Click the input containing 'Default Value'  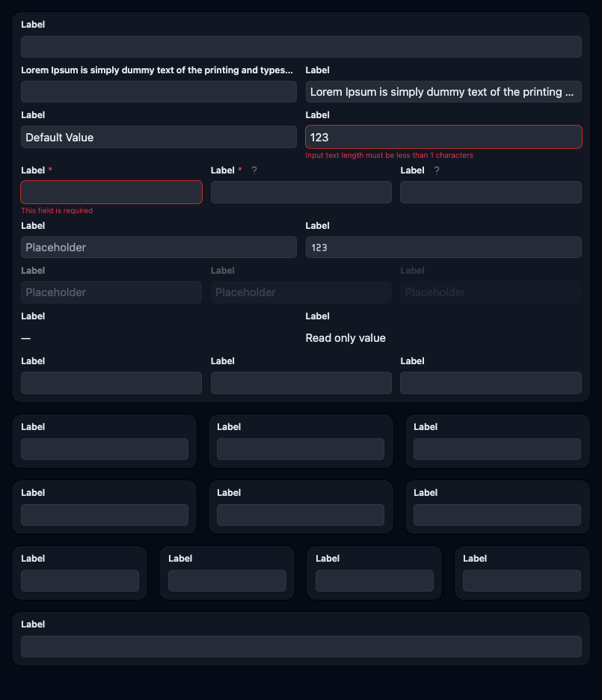tap(159, 137)
